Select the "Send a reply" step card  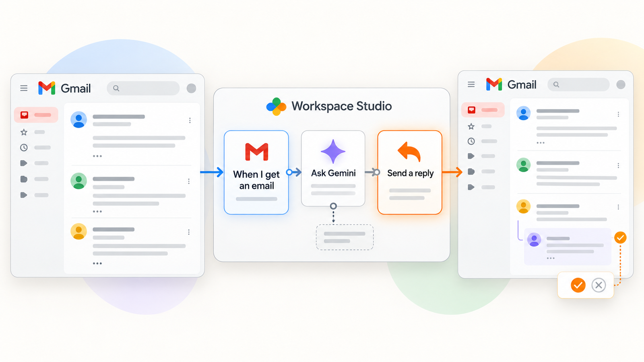coord(410,172)
